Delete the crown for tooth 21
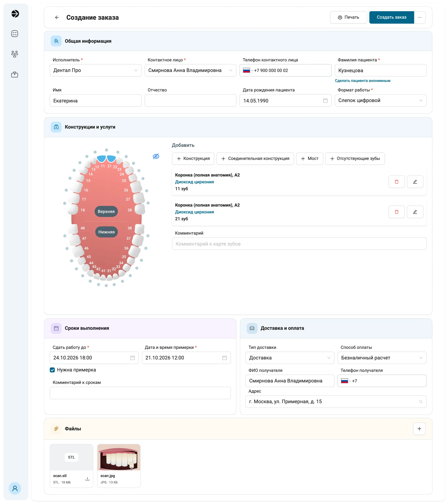Image resolution: width=448 pixels, height=504 pixels. coord(397,212)
